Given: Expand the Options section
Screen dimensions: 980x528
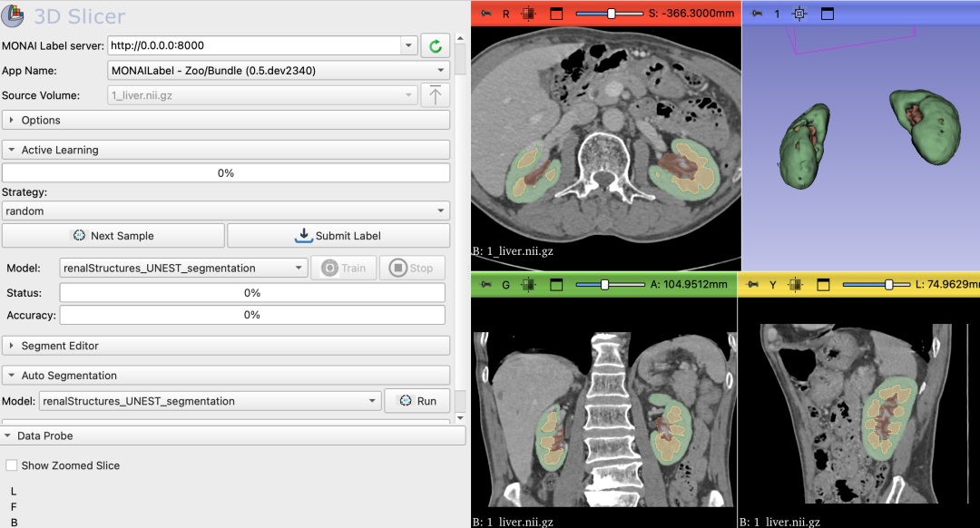Looking at the screenshot, I should [x=226, y=120].
